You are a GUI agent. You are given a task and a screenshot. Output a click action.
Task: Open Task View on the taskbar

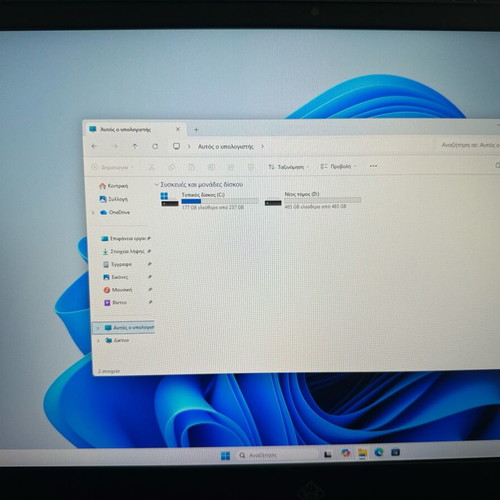point(328,454)
